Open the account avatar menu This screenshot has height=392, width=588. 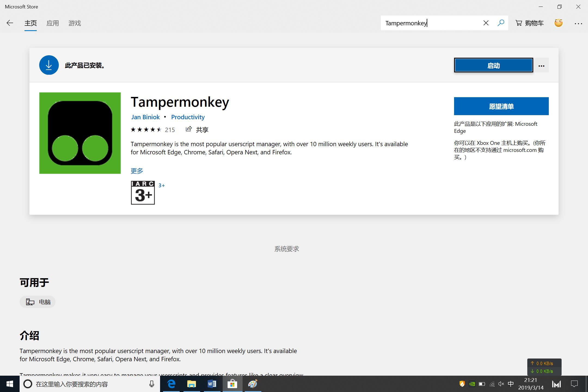point(558,23)
